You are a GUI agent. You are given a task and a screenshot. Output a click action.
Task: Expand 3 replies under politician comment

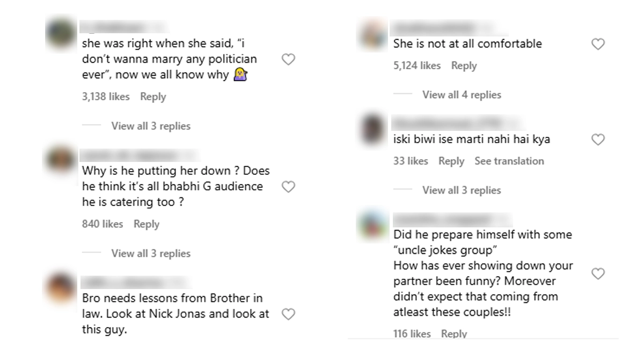pos(150,126)
